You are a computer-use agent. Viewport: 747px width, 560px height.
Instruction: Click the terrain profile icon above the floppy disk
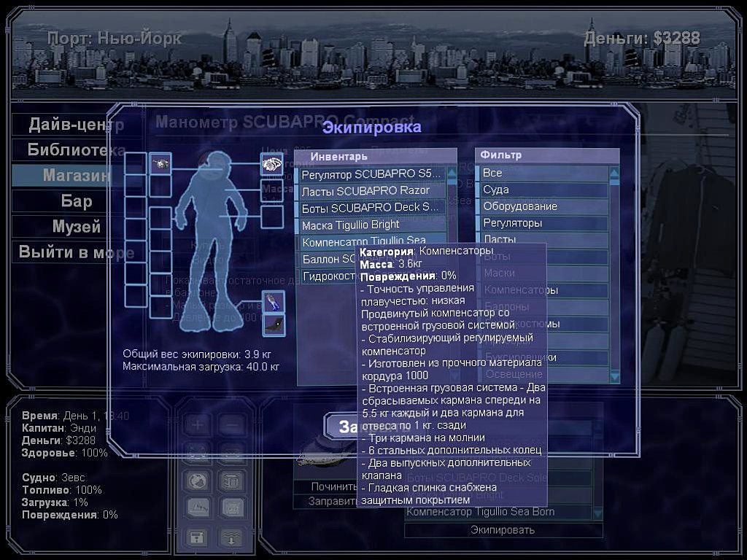tap(197, 508)
